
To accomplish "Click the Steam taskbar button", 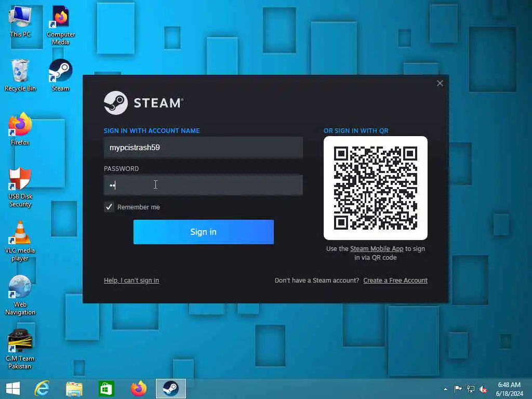I will pos(170,389).
